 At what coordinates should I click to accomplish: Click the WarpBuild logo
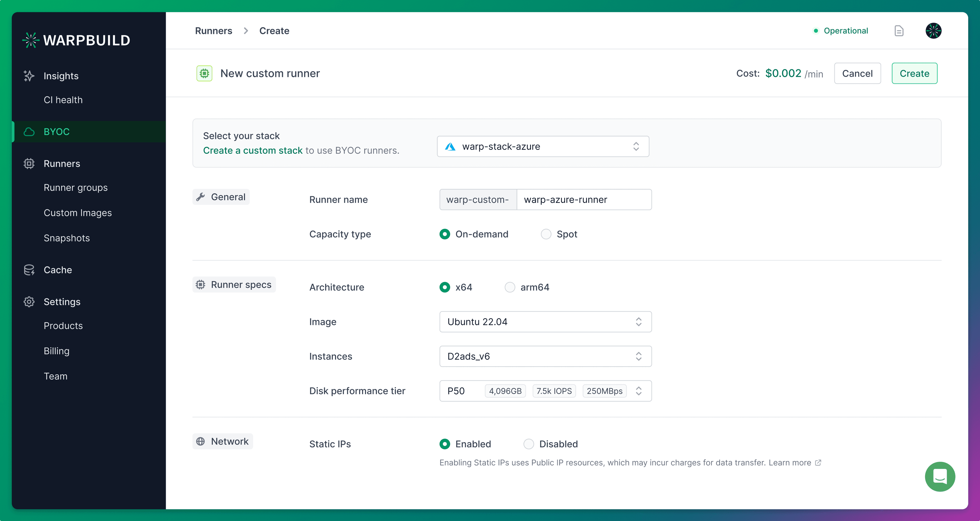point(76,40)
